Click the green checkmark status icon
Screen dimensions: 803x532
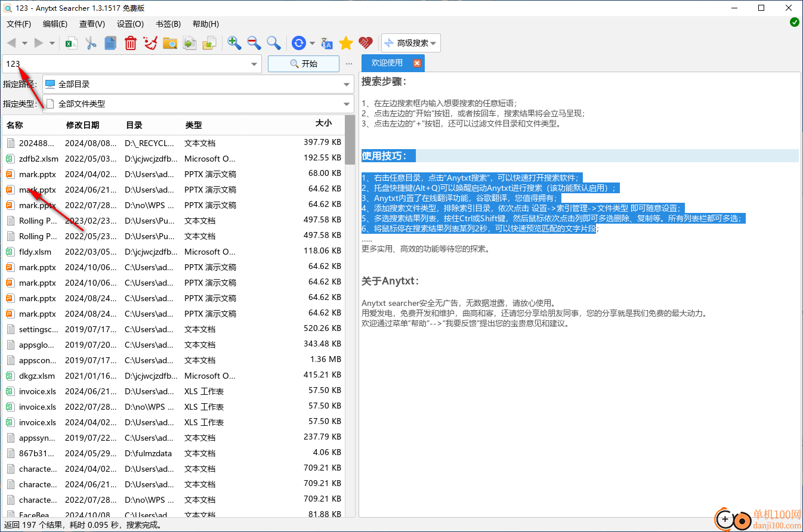pos(795,22)
